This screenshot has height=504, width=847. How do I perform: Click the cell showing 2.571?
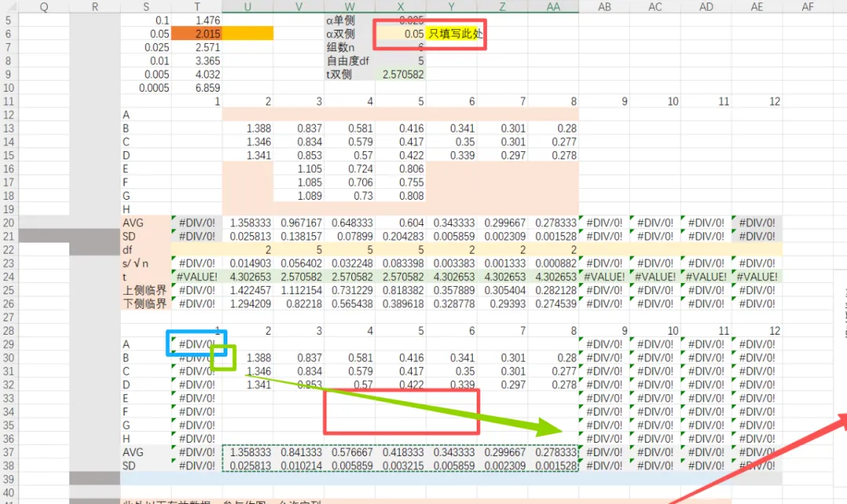coord(197,48)
